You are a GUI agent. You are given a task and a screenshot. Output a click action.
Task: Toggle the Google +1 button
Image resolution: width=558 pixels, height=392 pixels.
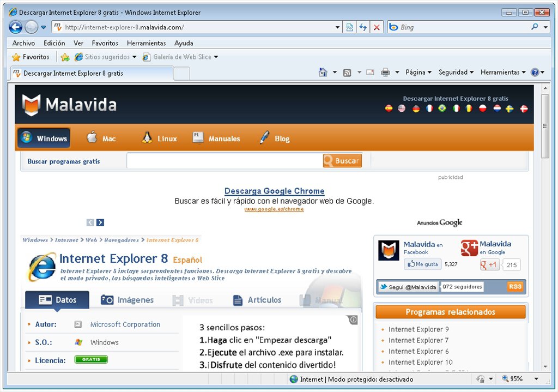pyautogui.click(x=489, y=265)
